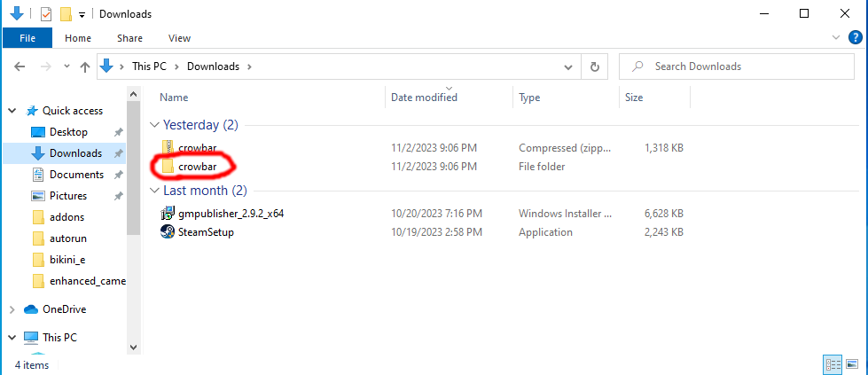Select the crowbar compressed zip file
This screenshot has width=868, height=375.
click(197, 147)
